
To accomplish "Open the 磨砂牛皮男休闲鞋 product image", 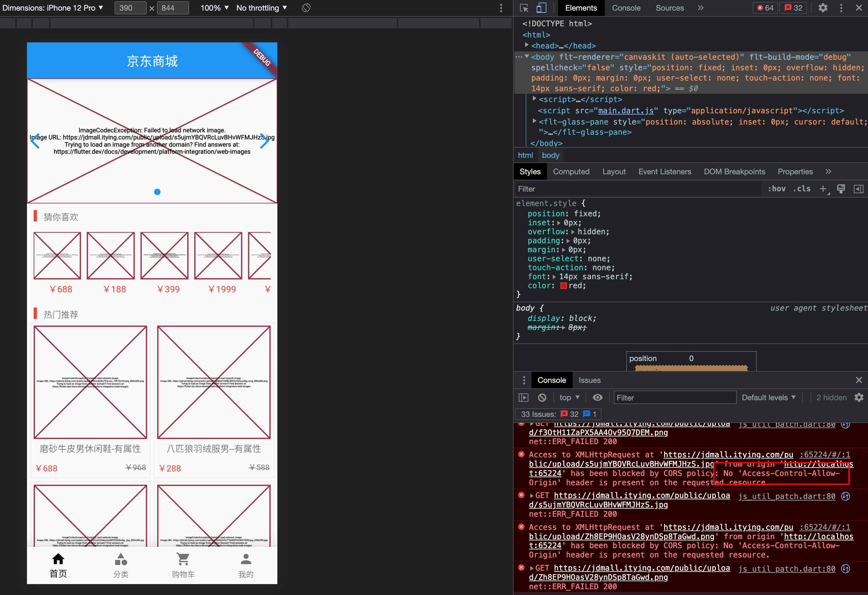I will click(x=90, y=383).
